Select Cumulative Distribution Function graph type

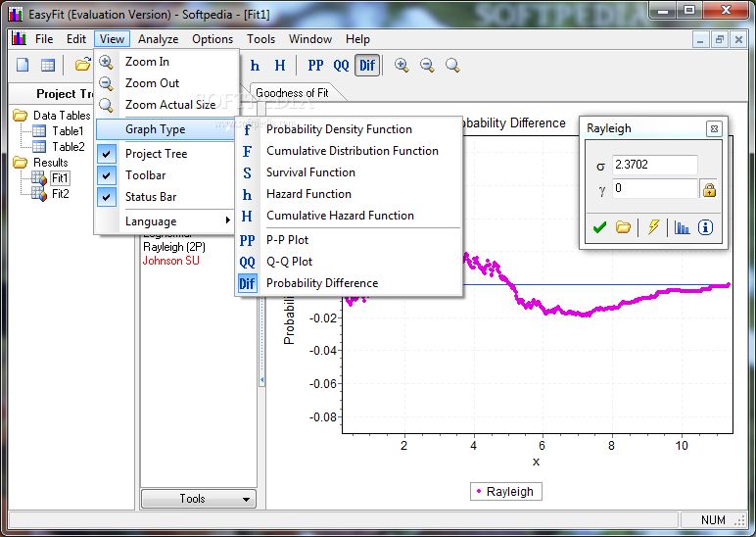[x=349, y=151]
